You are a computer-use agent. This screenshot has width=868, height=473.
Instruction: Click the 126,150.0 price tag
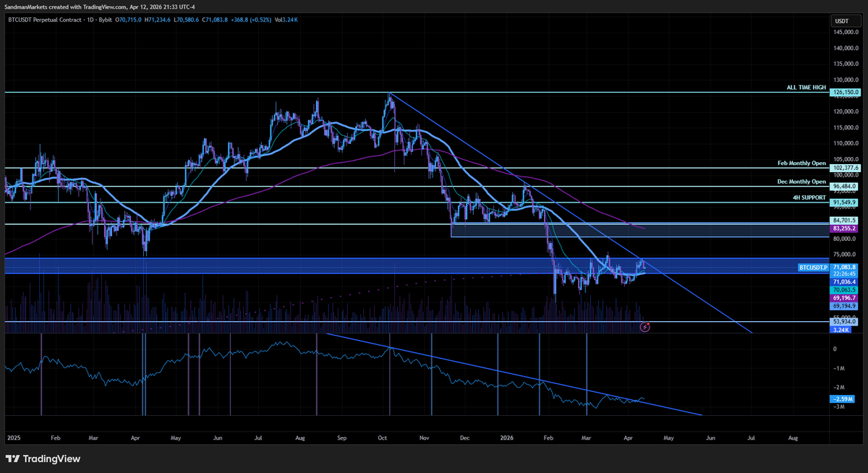click(x=844, y=93)
